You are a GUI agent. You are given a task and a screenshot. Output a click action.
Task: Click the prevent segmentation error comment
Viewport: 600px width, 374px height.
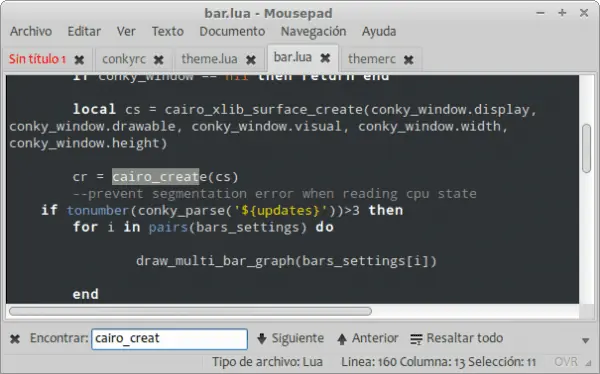275,194
